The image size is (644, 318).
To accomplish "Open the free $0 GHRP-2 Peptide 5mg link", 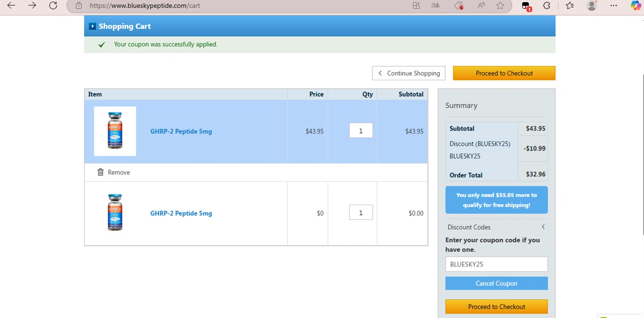I will (181, 213).
